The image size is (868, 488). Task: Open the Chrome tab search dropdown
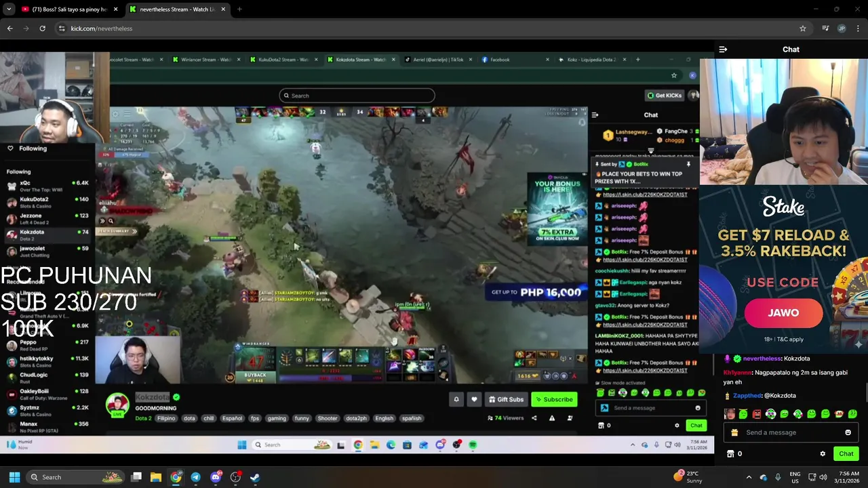tap(9, 9)
